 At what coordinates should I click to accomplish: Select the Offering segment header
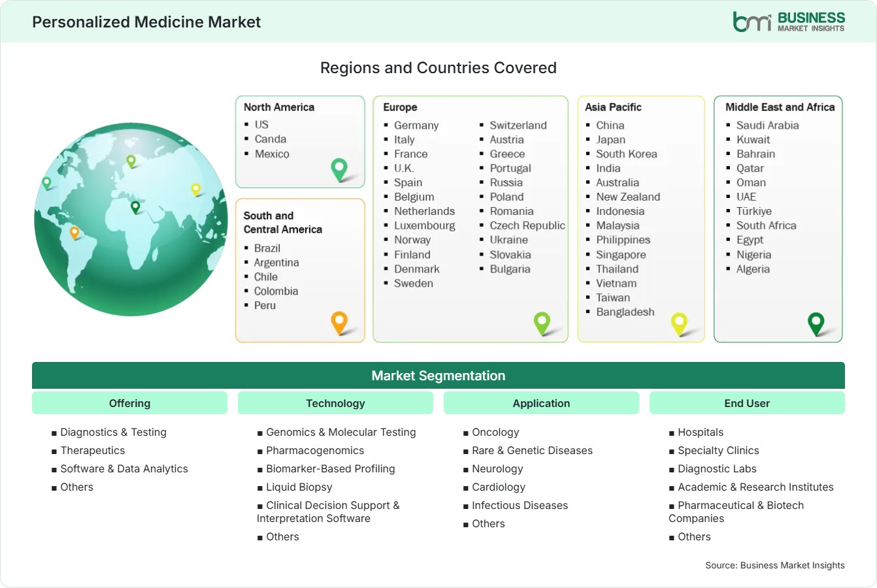coord(129,403)
